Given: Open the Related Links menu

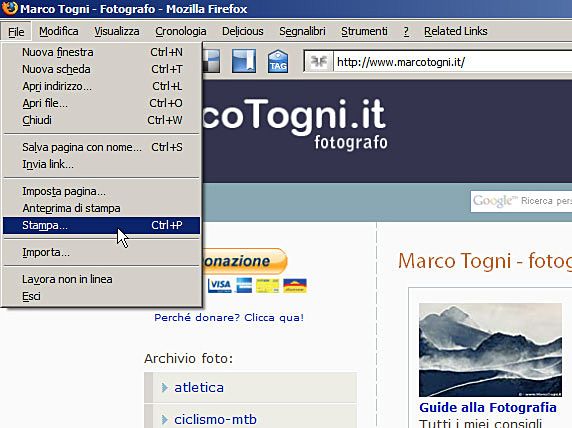Looking at the screenshot, I should [456, 31].
